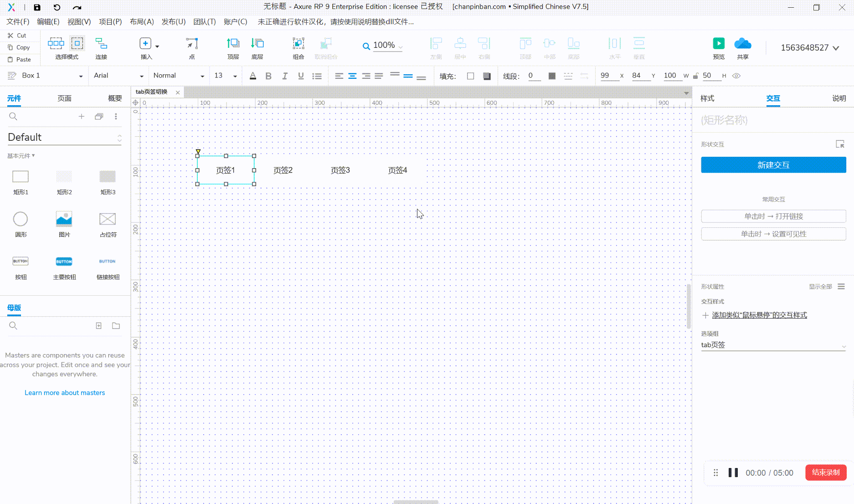Open the 文件(F) menu

[18, 22]
